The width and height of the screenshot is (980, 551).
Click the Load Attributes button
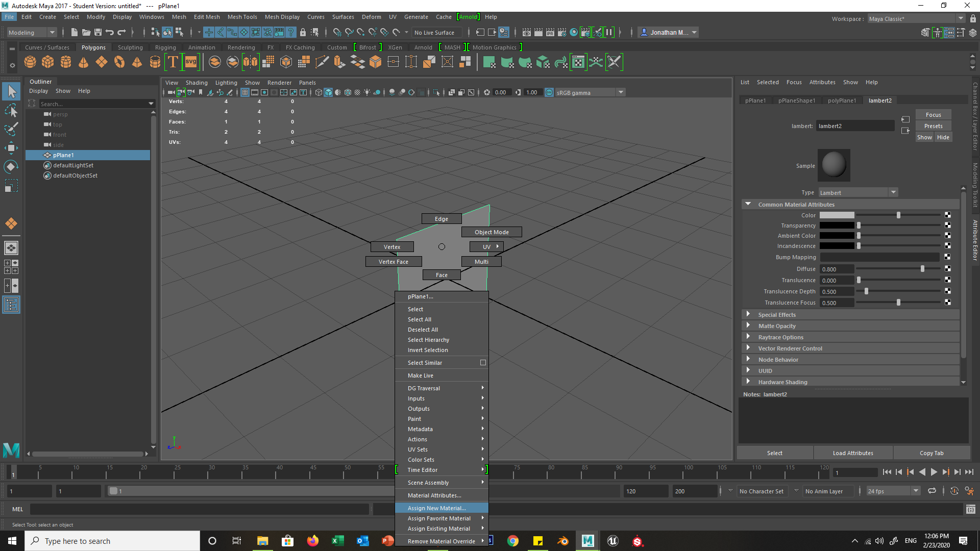point(853,453)
